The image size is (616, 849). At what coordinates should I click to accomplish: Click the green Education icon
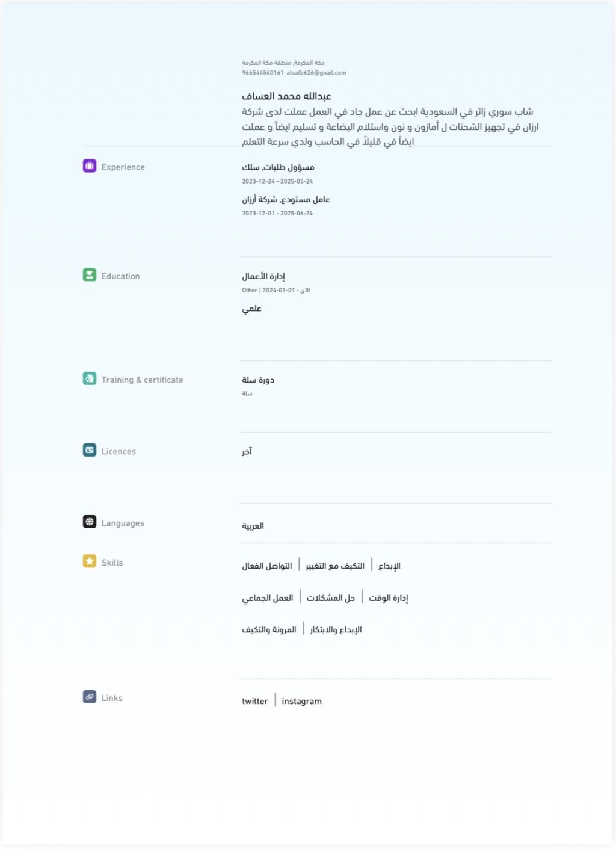point(90,275)
